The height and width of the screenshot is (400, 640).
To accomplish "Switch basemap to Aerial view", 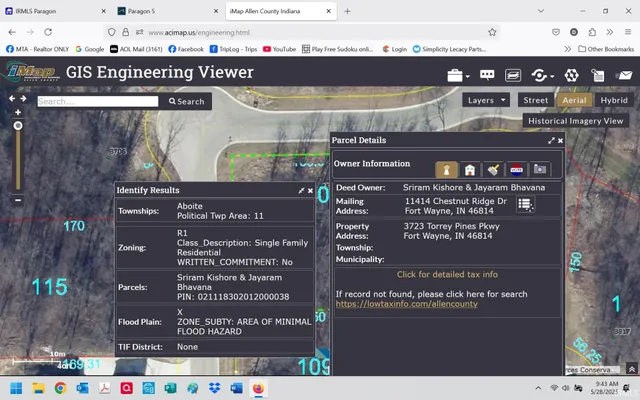I will (574, 100).
